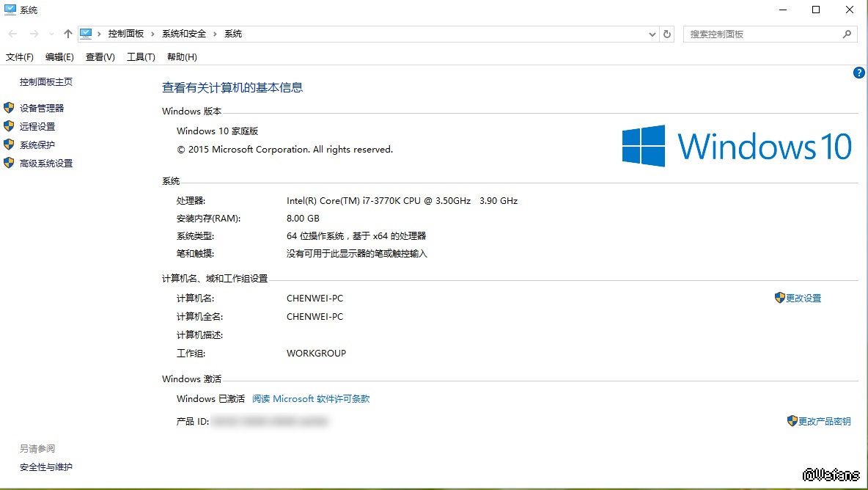Open the 工具(T) menu

click(141, 57)
